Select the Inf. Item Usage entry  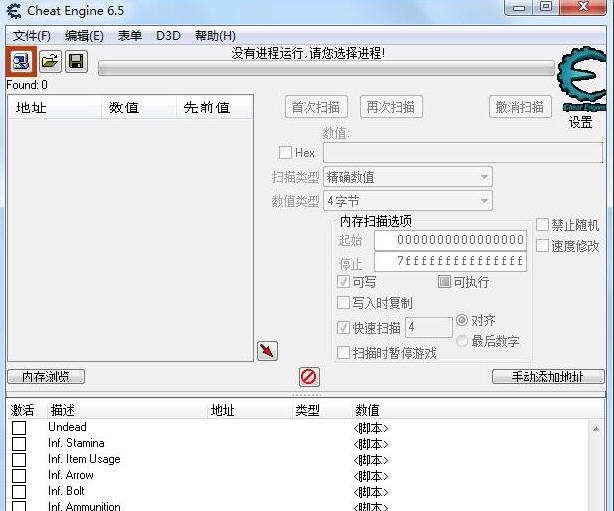tap(84, 459)
